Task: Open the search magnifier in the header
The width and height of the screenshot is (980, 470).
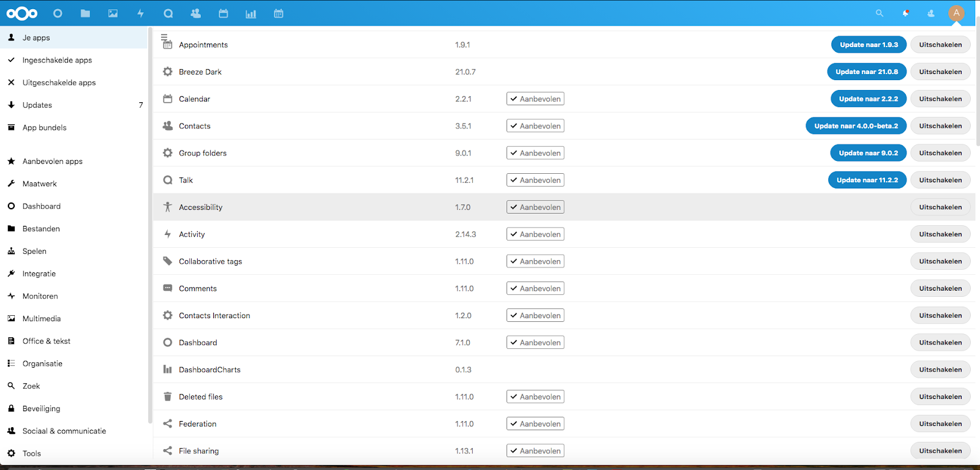Action: (x=880, y=13)
